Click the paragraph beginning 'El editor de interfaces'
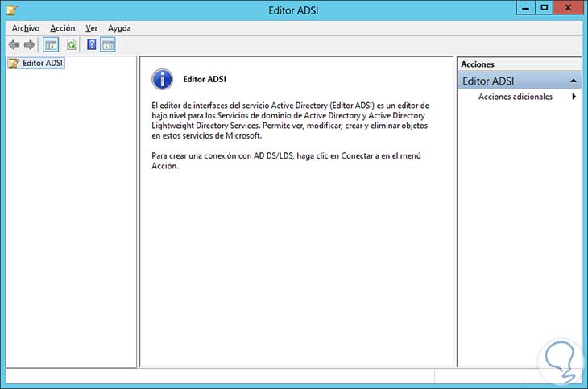This screenshot has height=389, width=588. pos(290,121)
